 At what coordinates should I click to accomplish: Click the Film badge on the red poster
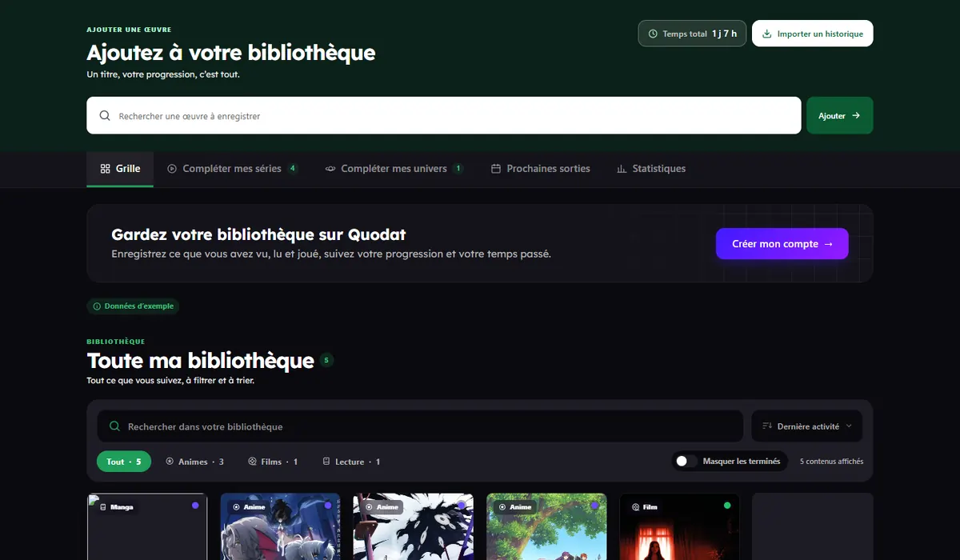645,507
